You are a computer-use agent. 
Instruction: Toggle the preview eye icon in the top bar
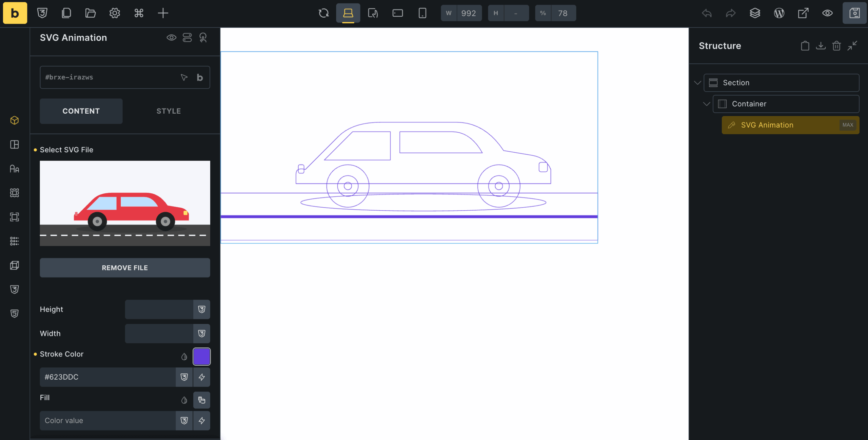[x=827, y=13]
